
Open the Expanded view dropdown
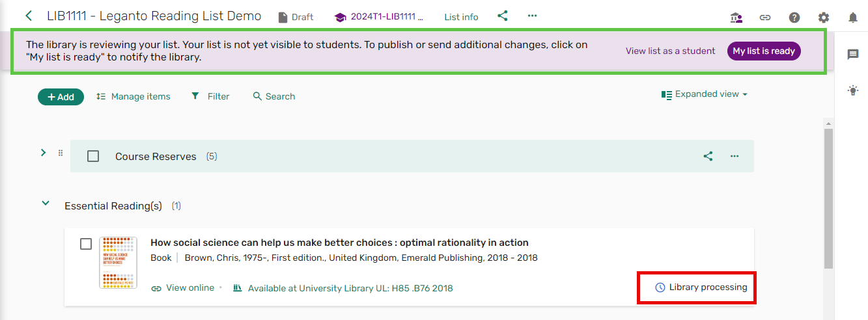tap(705, 94)
